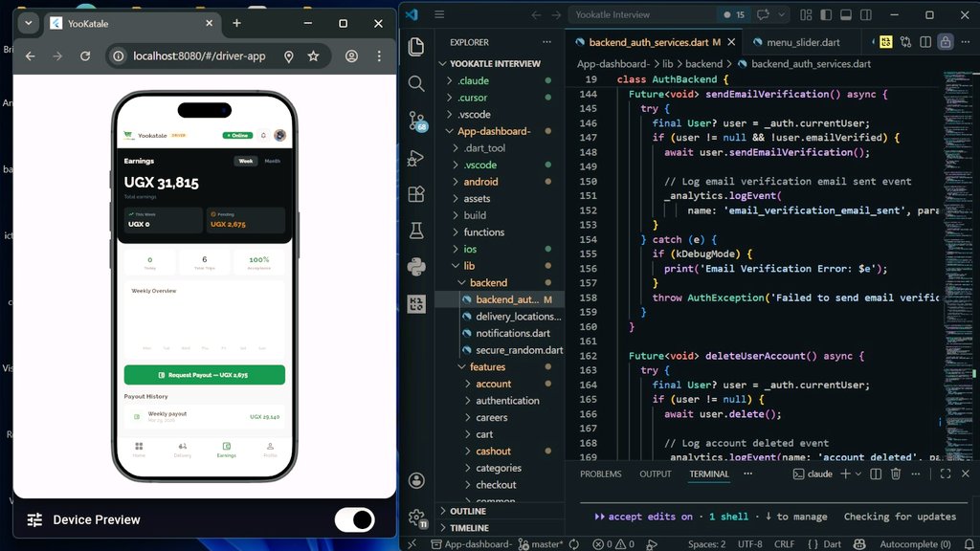980x551 pixels.
Task: Click the browser address bar URL
Action: 199,56
